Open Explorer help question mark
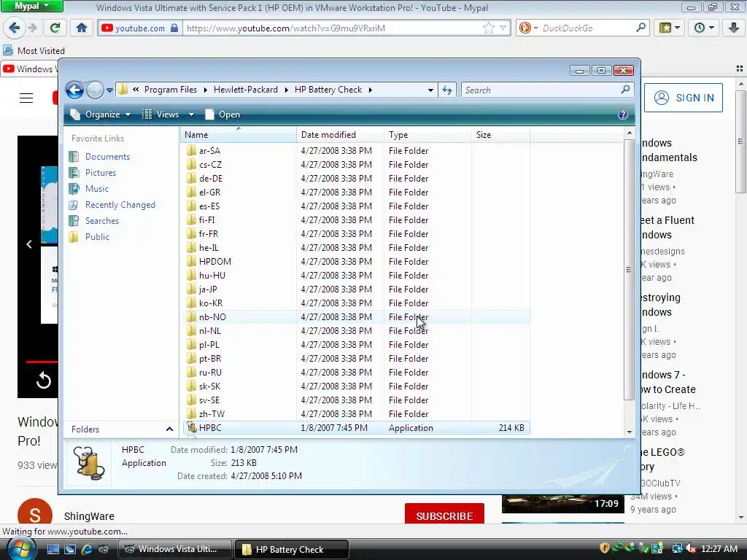The image size is (747, 560). (622, 114)
